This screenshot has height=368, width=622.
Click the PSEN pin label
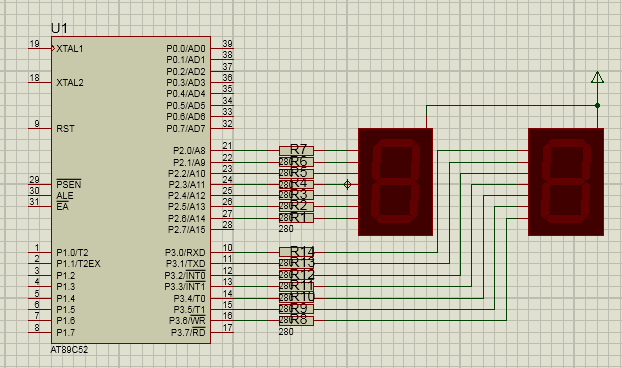click(x=69, y=184)
